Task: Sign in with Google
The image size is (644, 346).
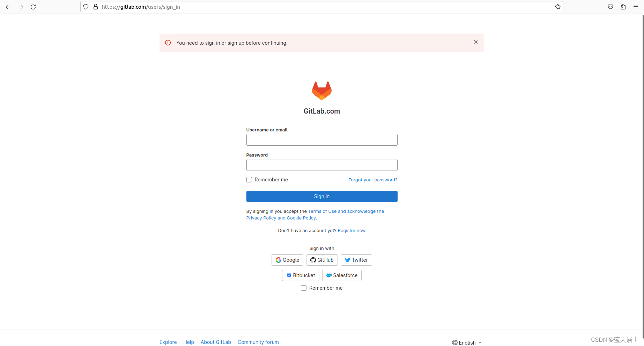Action: (x=287, y=260)
